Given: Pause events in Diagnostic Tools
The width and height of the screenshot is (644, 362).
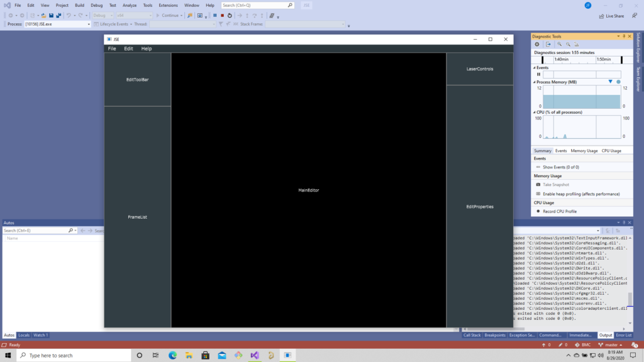Looking at the screenshot, I should (538, 74).
